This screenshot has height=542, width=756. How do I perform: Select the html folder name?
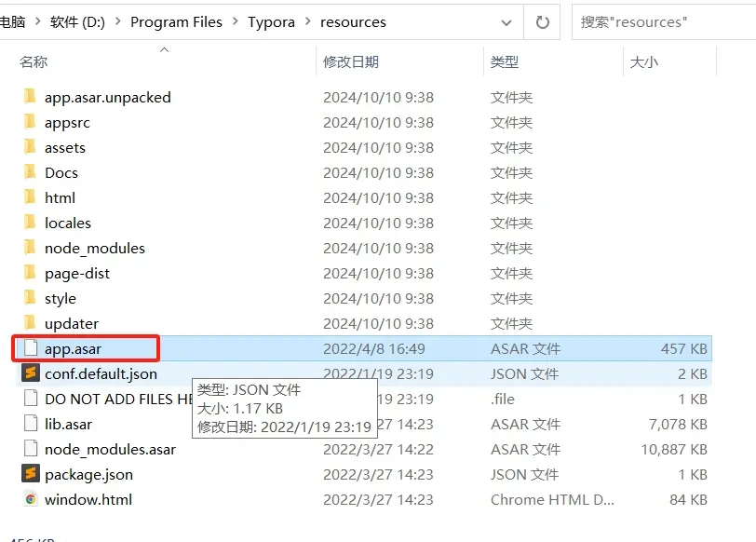(60, 197)
